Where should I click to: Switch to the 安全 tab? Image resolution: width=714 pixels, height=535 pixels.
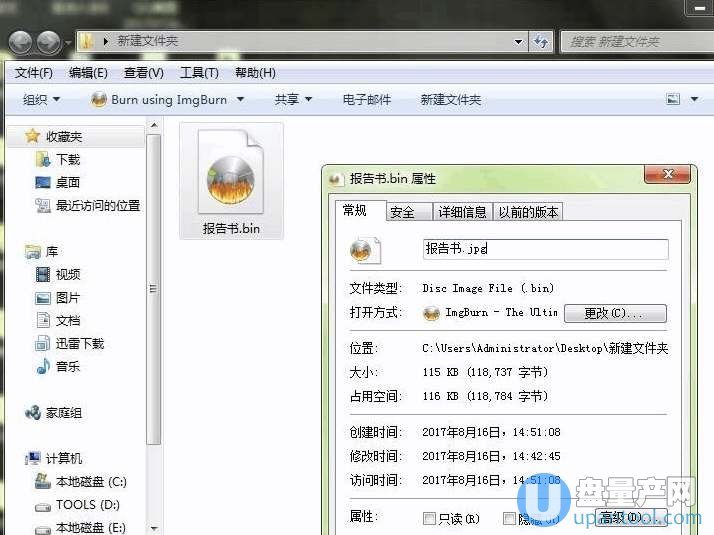click(x=402, y=212)
